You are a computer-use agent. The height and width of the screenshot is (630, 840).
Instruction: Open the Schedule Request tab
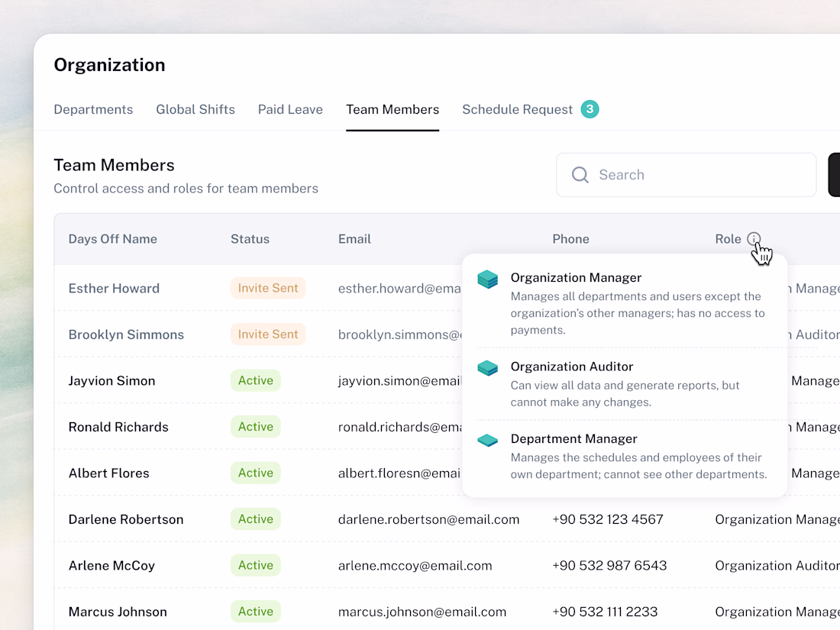point(518,109)
